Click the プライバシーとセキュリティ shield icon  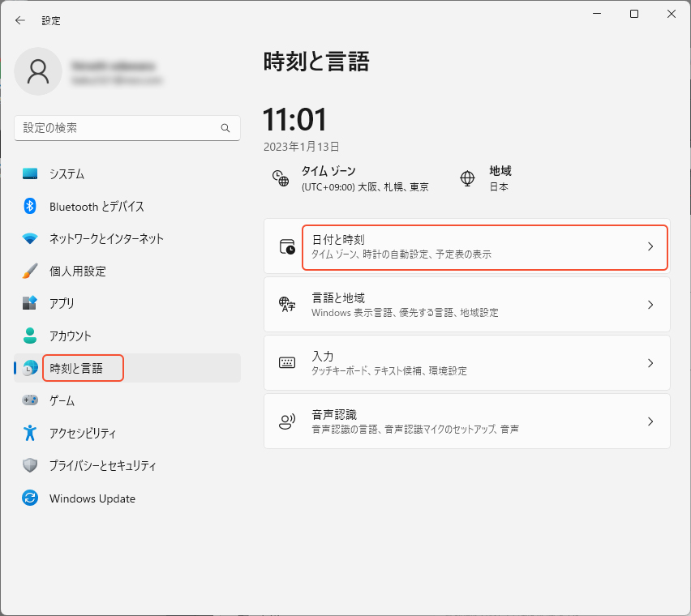click(30, 465)
